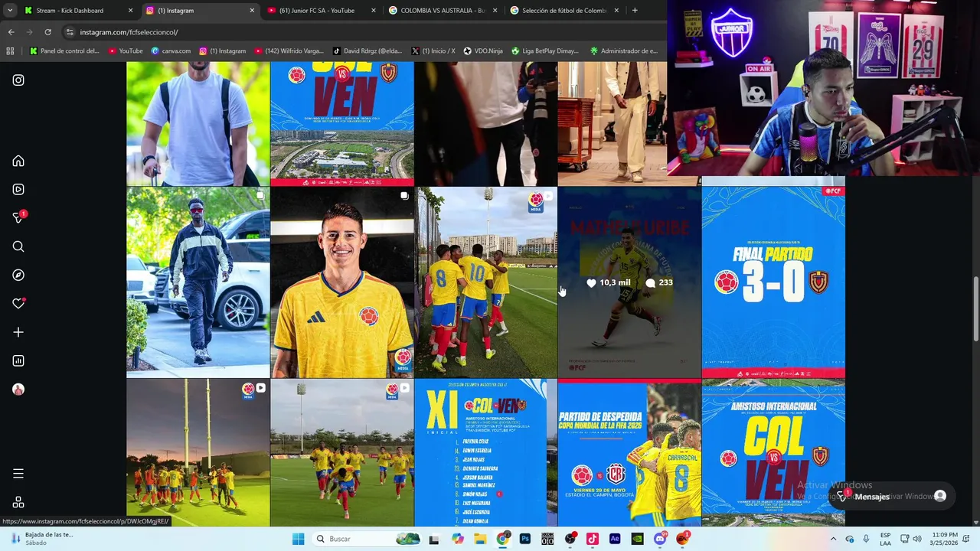Close the Junior FC SA YouTube tab
This screenshot has height=551, width=980.
(x=374, y=11)
